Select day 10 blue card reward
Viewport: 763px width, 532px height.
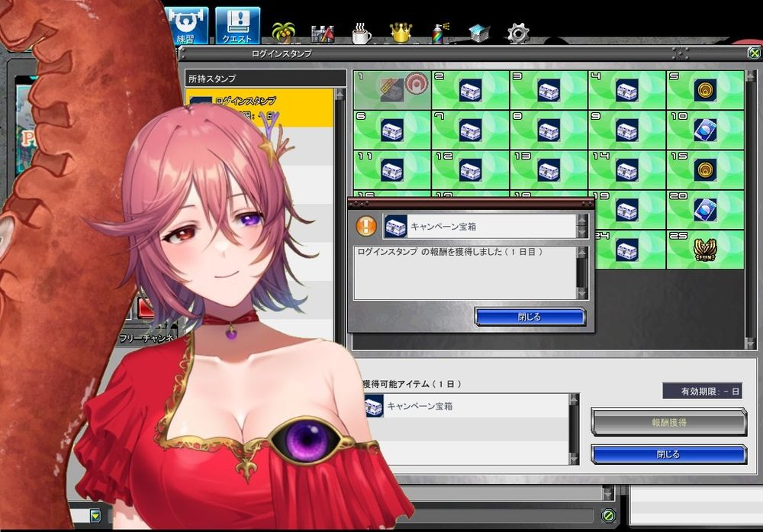tap(706, 130)
